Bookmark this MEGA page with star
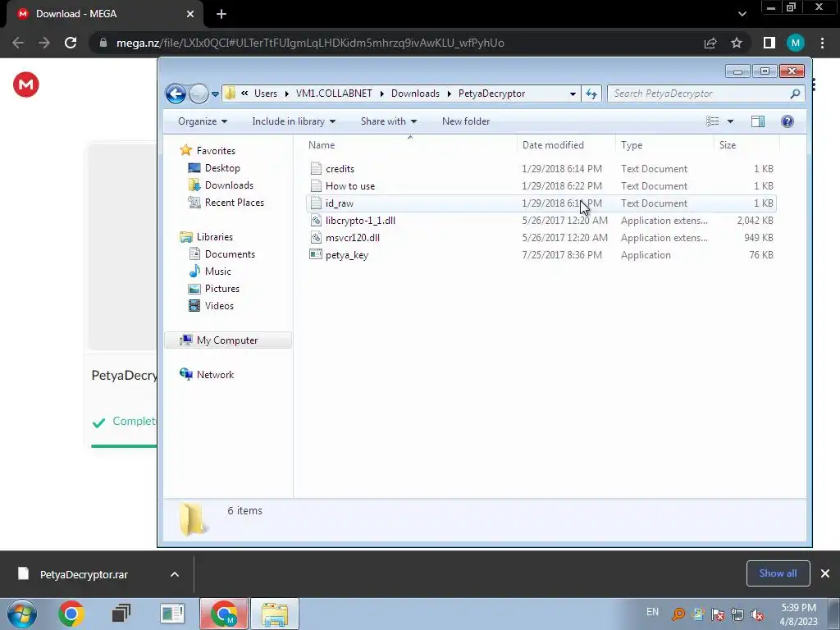 point(737,43)
